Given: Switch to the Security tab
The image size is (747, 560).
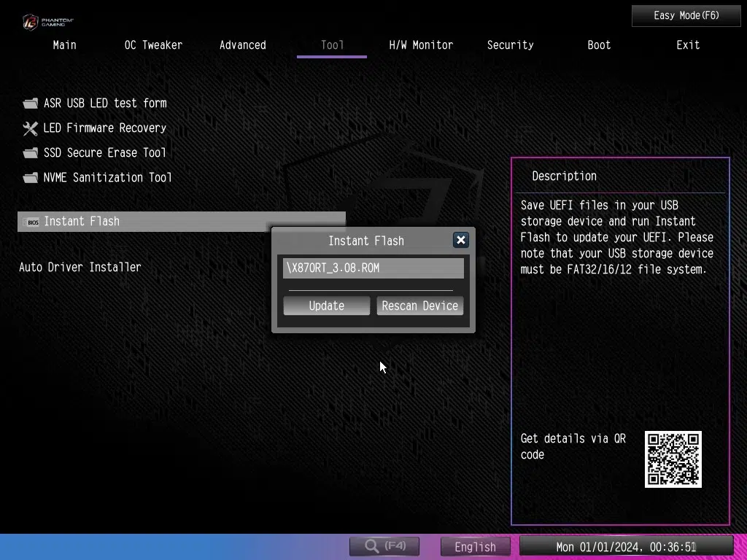Looking at the screenshot, I should [510, 45].
